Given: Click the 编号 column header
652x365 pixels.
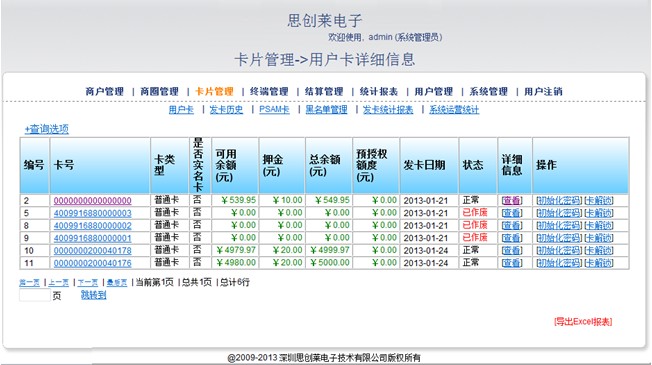Looking at the screenshot, I should pyautogui.click(x=34, y=165).
